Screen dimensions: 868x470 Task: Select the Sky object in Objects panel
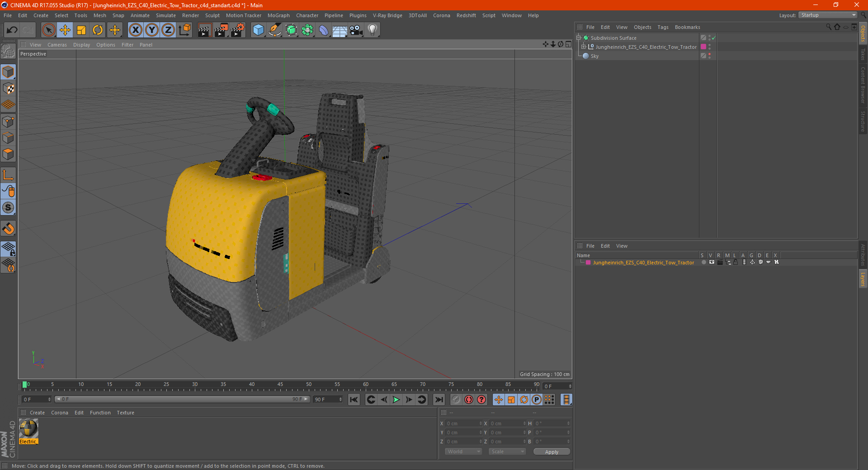tap(594, 56)
